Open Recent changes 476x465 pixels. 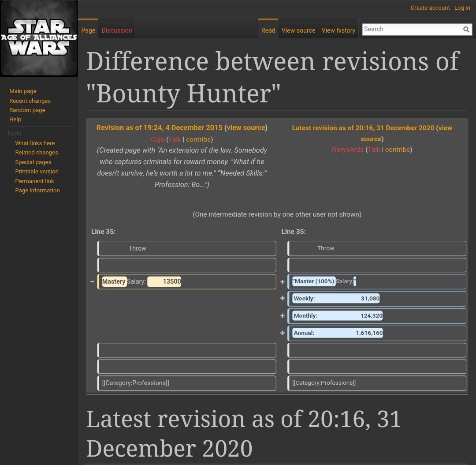[30, 101]
